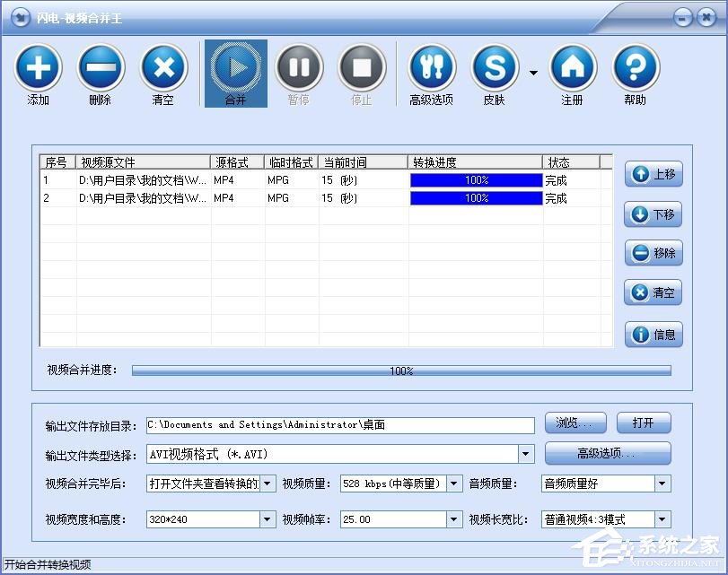Click the 添加 icon to add videos
This screenshot has height=575, width=728.
(x=38, y=67)
